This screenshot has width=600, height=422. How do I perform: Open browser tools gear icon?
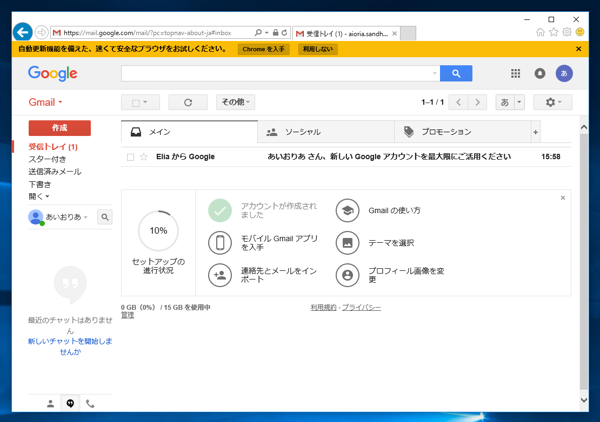(567, 33)
